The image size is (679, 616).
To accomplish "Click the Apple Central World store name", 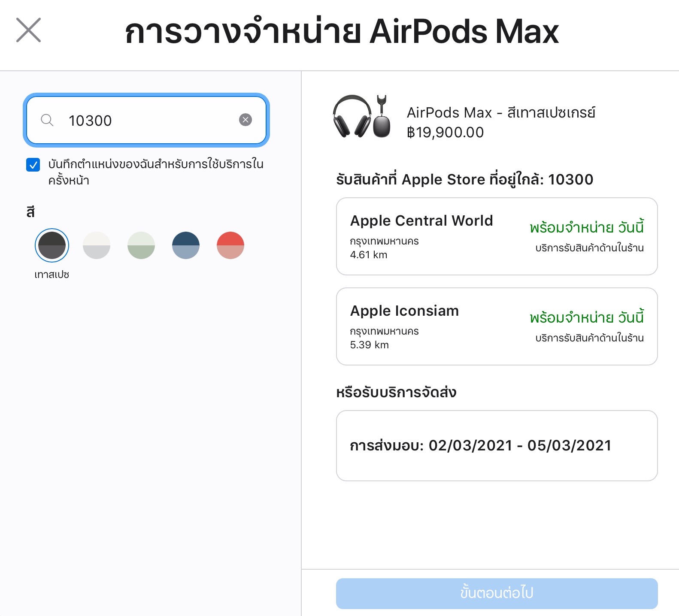I will 421,220.
